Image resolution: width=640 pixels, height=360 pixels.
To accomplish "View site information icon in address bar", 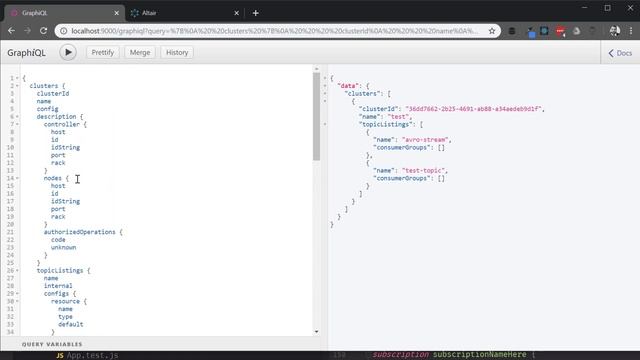I will (x=64, y=31).
